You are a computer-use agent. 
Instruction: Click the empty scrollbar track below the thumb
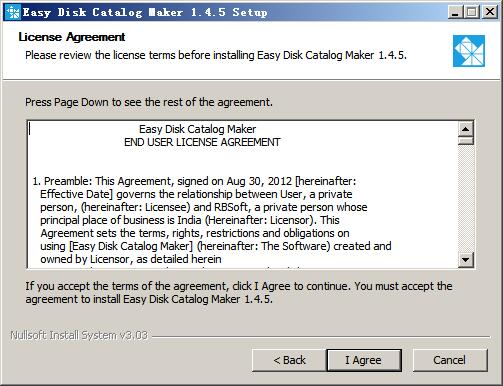pos(466,198)
